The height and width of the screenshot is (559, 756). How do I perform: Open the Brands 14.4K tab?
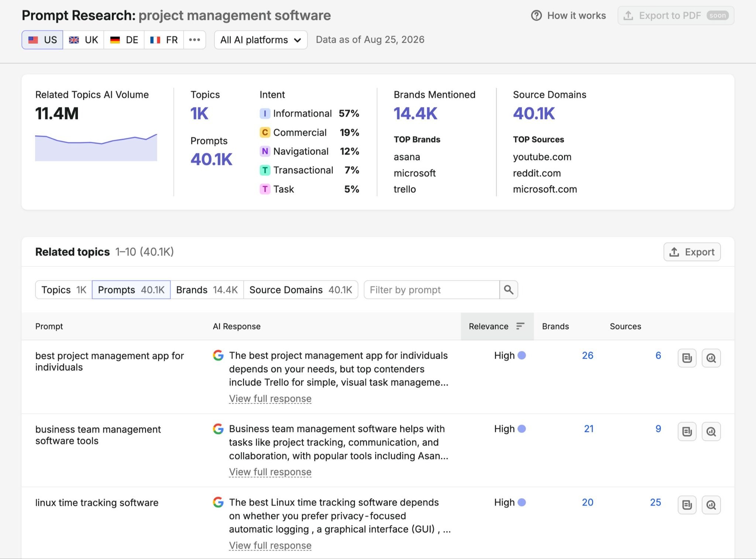click(x=207, y=290)
